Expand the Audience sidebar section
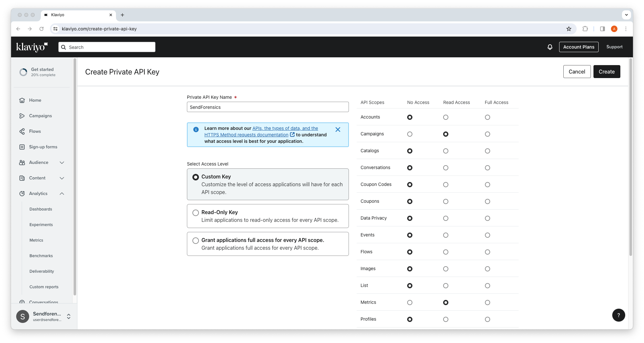This screenshot has width=644, height=343. (x=62, y=163)
